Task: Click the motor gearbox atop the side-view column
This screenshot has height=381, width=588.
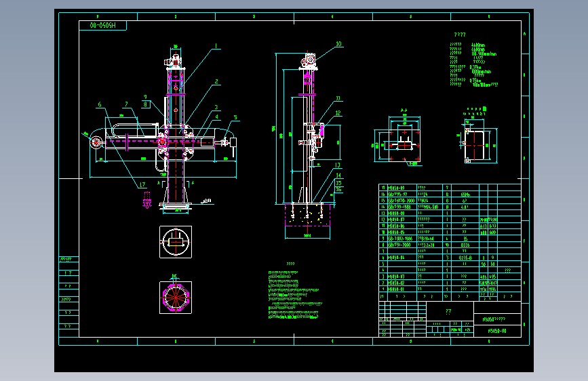Action: 309,61
